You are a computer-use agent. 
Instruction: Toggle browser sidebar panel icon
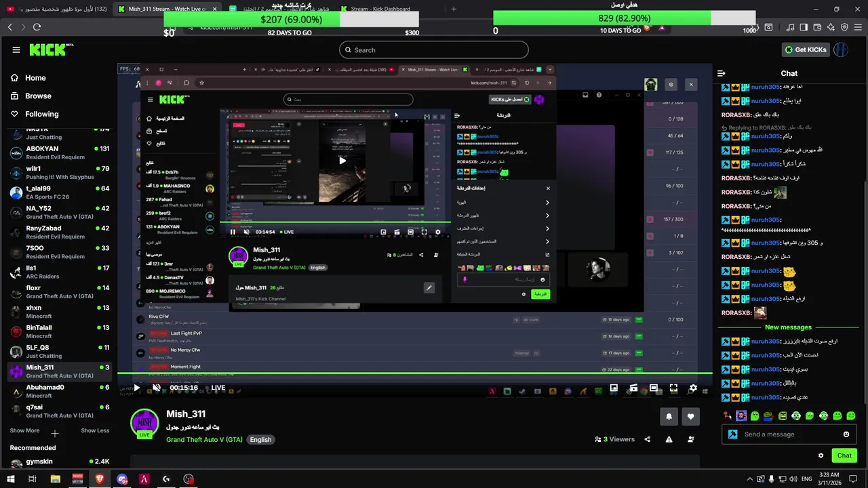[x=804, y=27]
